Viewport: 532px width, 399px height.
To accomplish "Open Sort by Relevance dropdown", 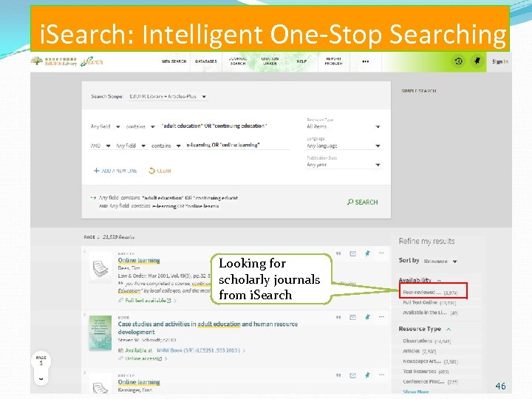I will click(440, 262).
